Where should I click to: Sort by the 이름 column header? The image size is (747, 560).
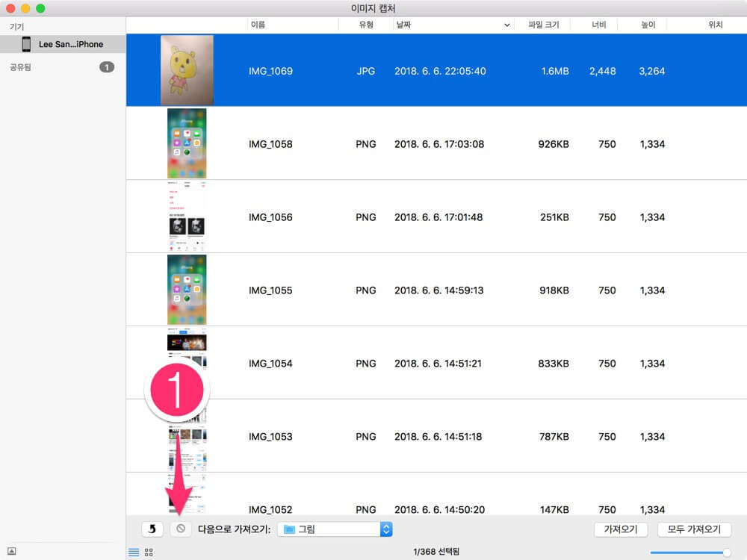tap(258, 25)
